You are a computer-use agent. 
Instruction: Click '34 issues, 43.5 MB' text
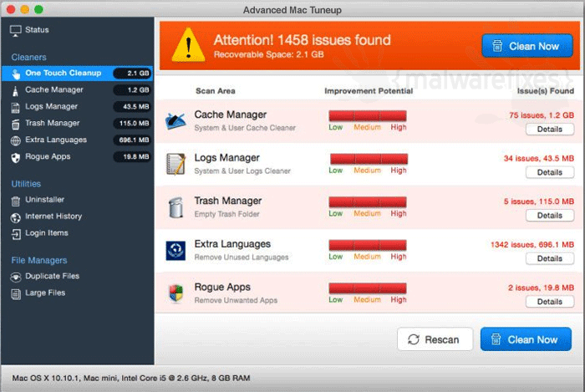539,159
